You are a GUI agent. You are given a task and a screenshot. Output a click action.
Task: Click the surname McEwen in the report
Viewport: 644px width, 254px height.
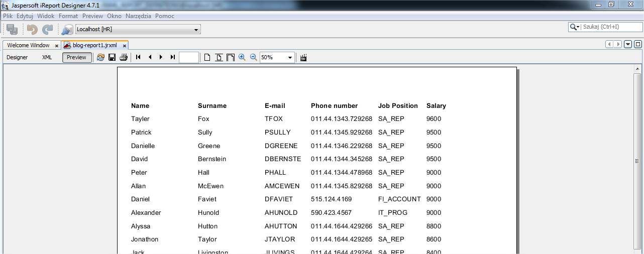click(x=210, y=186)
